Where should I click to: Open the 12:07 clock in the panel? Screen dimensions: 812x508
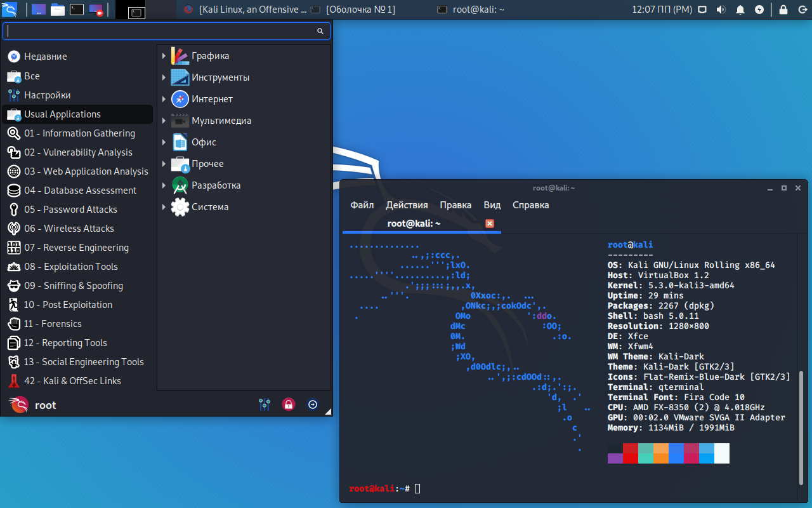tap(662, 10)
